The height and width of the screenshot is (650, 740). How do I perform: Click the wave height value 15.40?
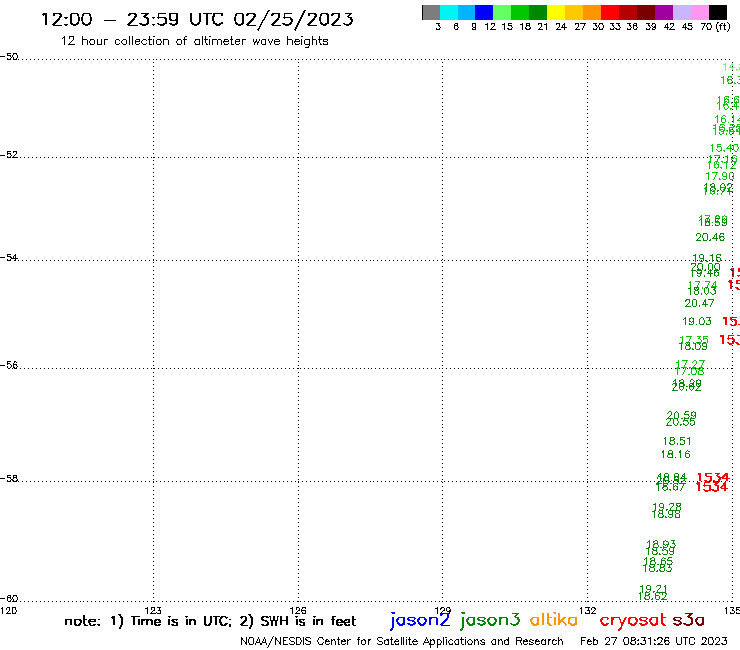[724, 148]
